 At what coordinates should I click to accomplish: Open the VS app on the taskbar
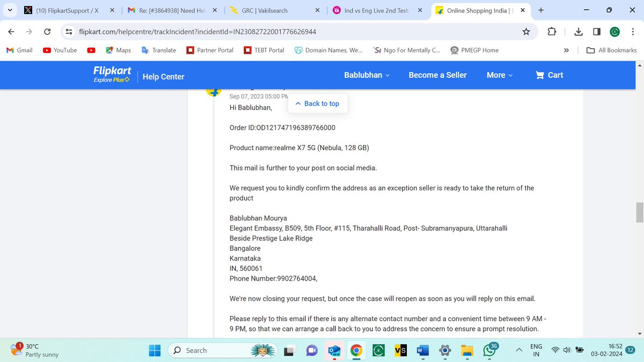coord(400,350)
